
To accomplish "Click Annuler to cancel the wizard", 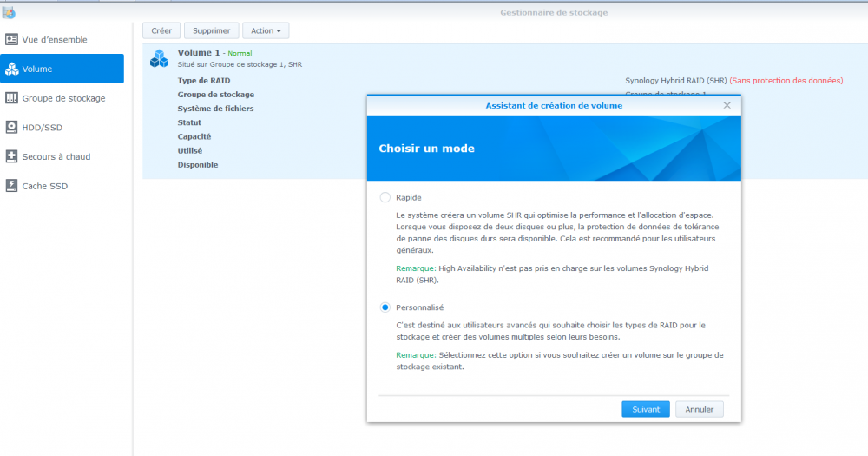I will click(x=699, y=409).
